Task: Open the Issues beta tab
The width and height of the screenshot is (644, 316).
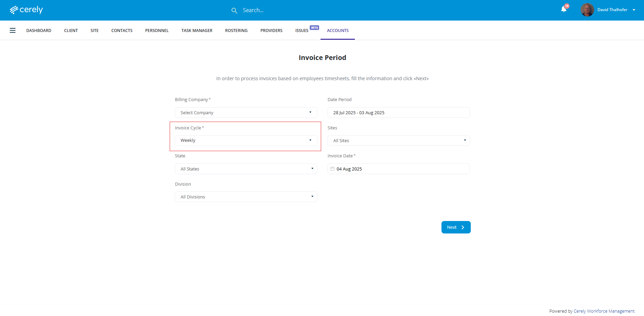Action: pyautogui.click(x=302, y=30)
